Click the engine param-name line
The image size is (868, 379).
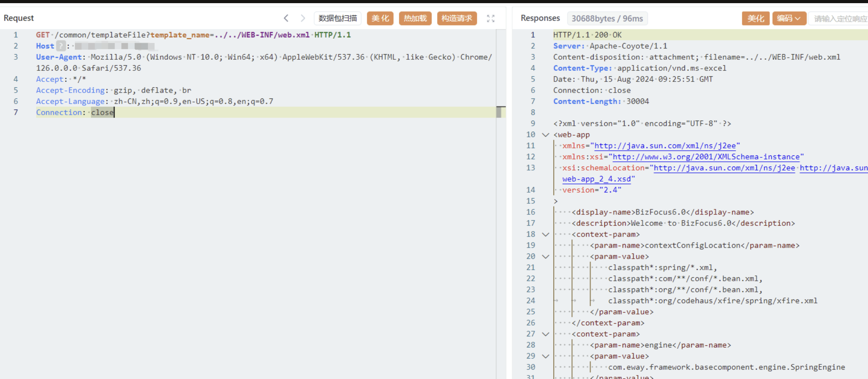[660, 345]
